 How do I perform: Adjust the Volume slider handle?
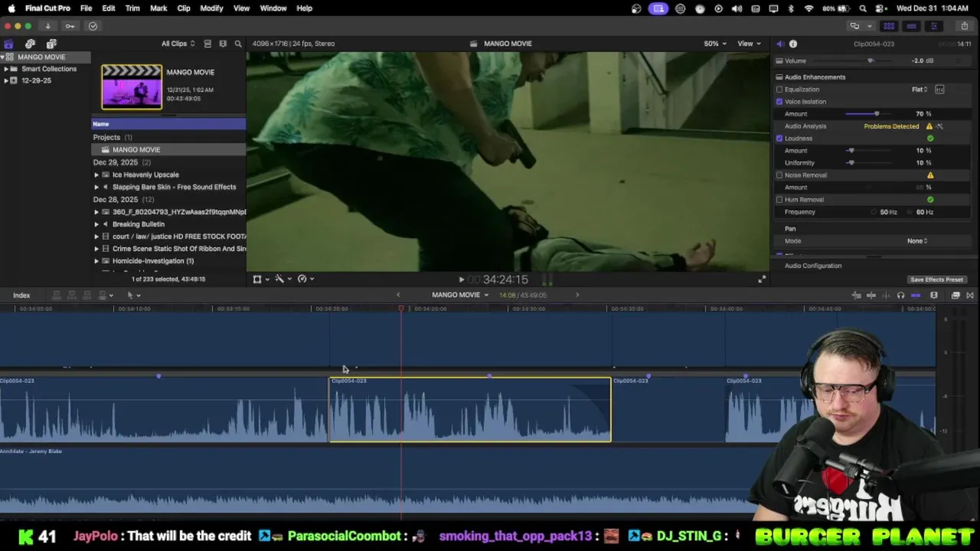pyautogui.click(x=870, y=60)
